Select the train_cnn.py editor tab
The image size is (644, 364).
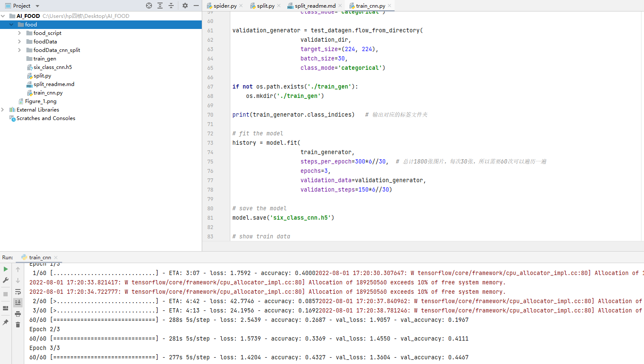tap(370, 6)
